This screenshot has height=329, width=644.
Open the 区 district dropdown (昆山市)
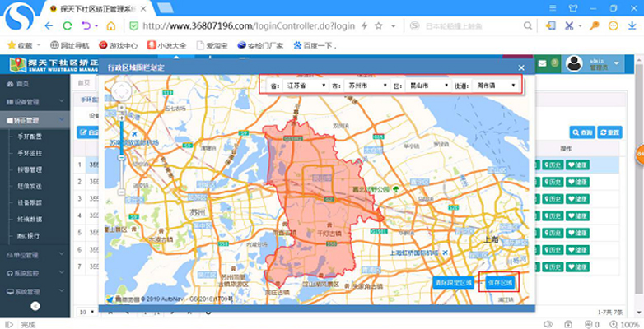[426, 85]
